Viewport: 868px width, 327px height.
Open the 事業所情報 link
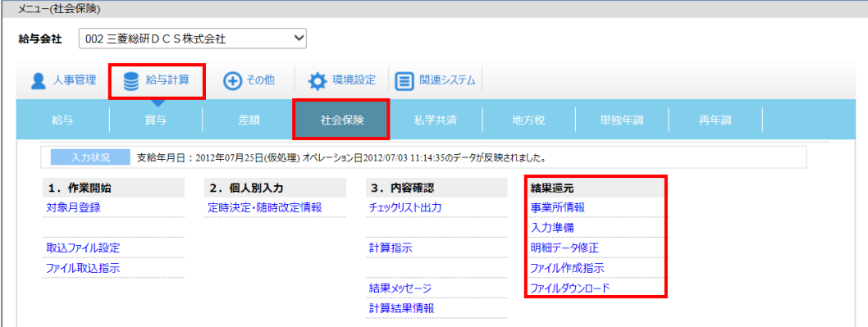(x=557, y=208)
